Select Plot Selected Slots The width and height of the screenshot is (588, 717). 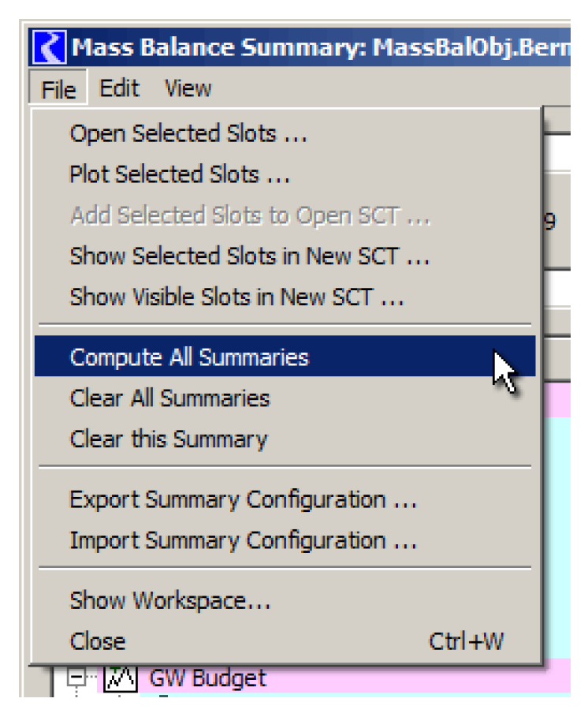[180, 174]
